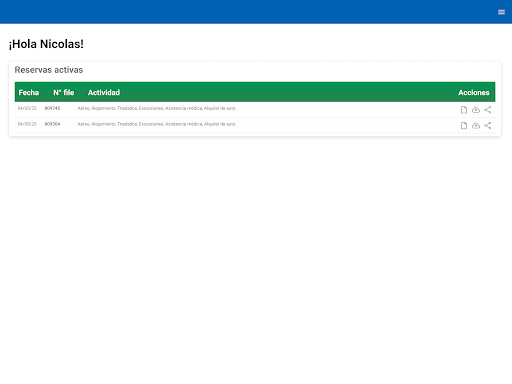
Task: Select the ¡Hola Nicolas! greeting
Action: point(46,44)
